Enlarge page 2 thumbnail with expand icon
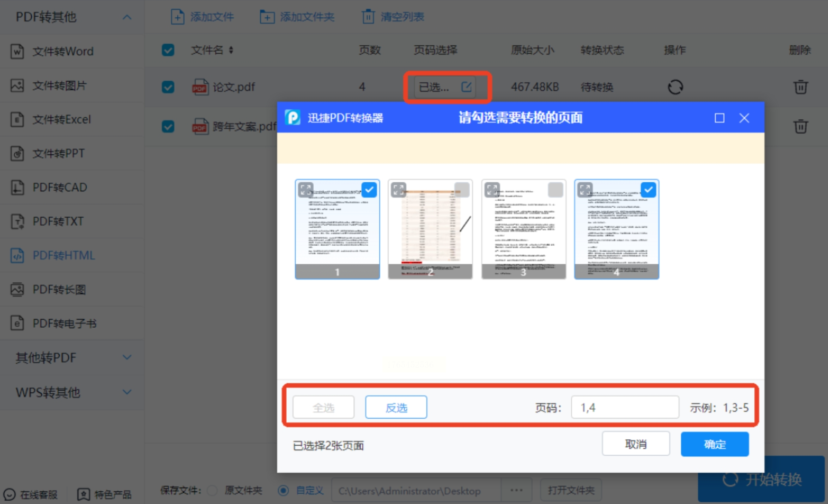 [398, 190]
